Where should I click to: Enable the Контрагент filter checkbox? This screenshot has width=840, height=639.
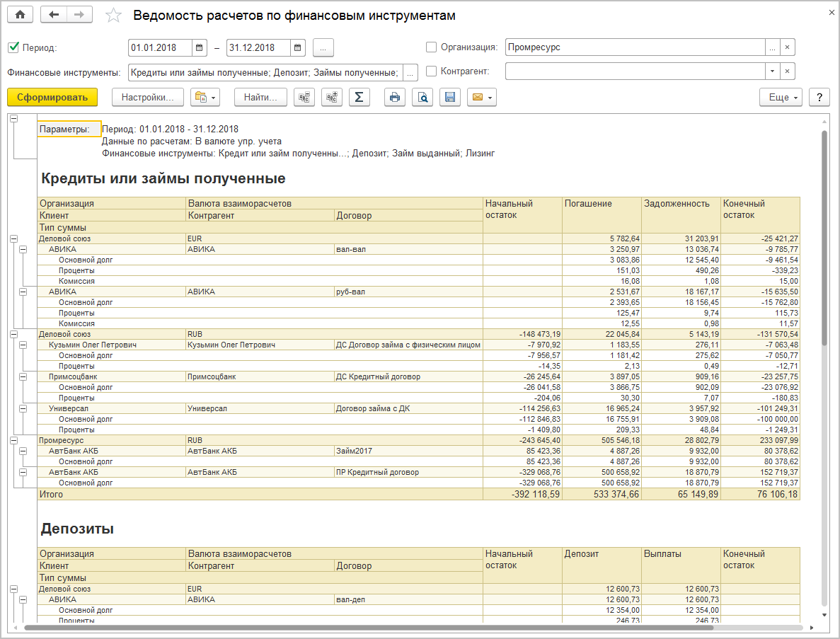[x=431, y=71]
